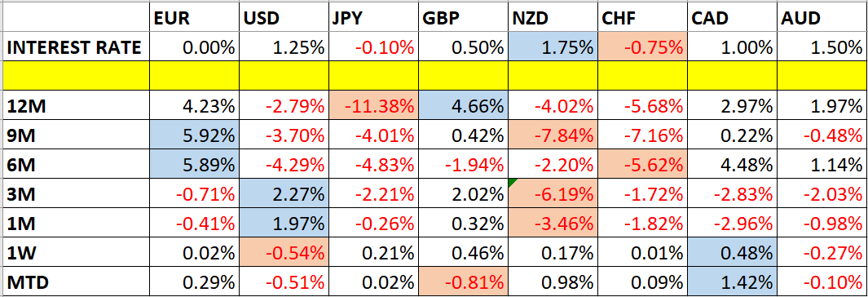Select the MTD row label cell
This screenshot has width=868, height=297.
(75, 282)
